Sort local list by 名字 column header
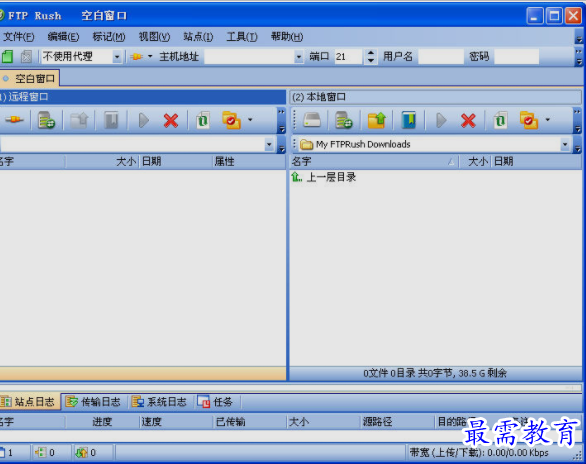The height and width of the screenshot is (464, 586). pyautogui.click(x=374, y=162)
